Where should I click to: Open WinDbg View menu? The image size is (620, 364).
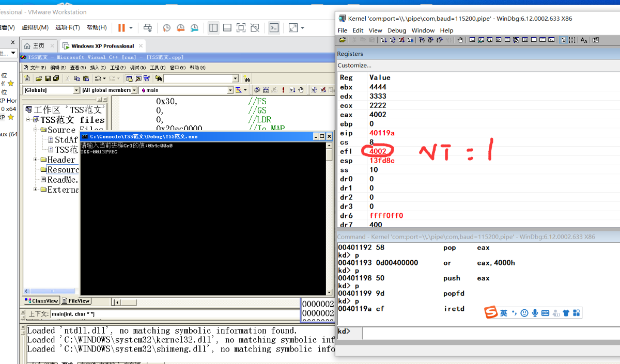(x=376, y=30)
